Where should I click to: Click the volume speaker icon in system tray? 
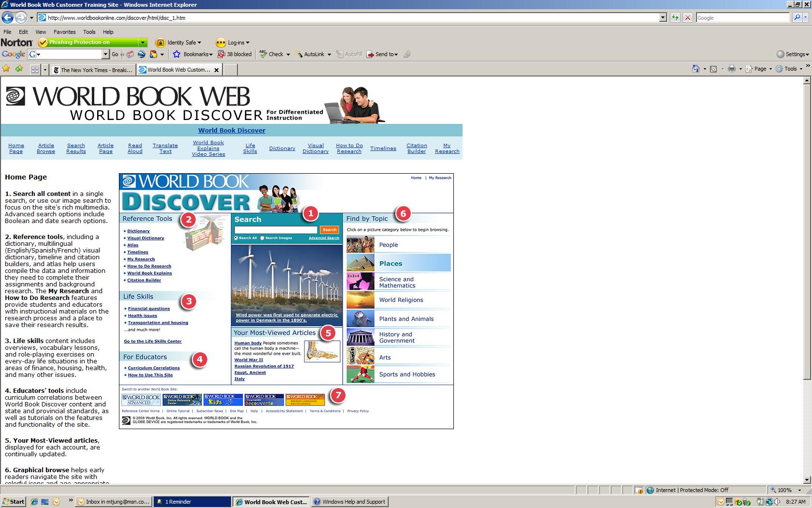click(x=778, y=502)
